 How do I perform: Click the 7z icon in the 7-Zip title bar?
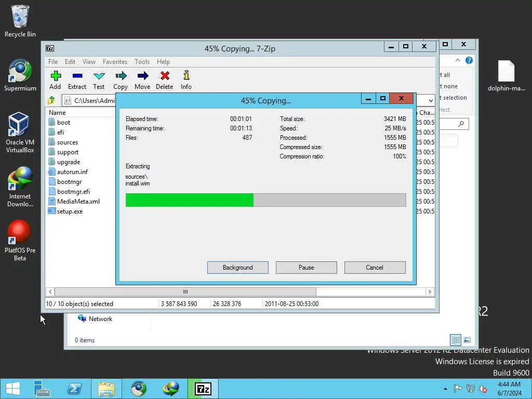click(x=50, y=48)
